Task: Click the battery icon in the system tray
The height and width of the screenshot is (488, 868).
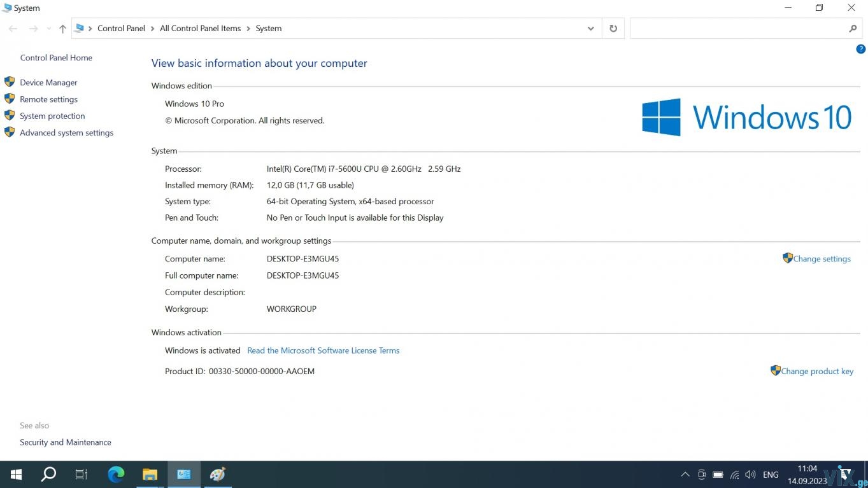Action: click(x=718, y=475)
